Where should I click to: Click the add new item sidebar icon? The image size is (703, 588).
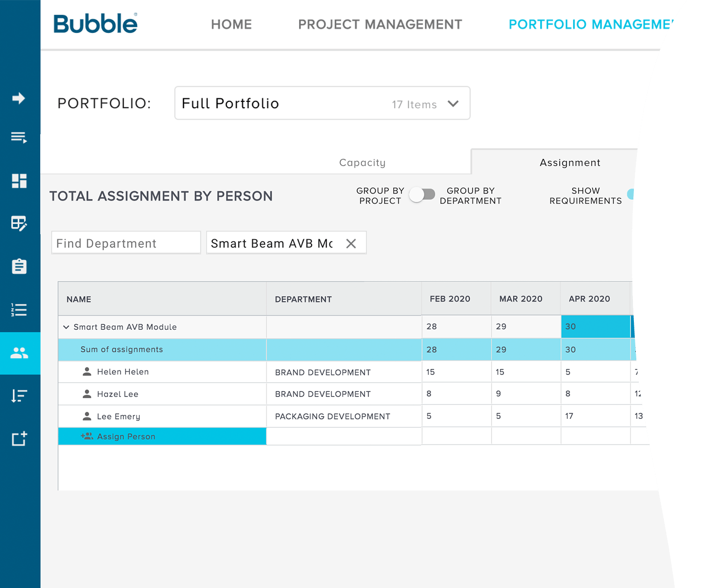click(x=19, y=439)
